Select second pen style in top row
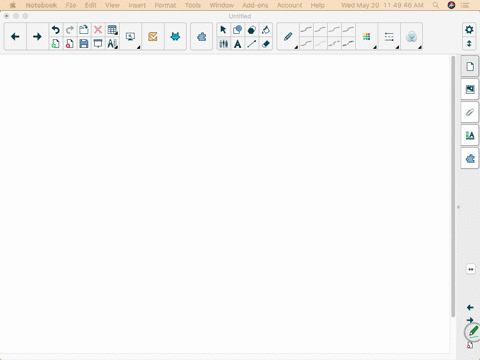Image resolution: width=480 pixels, height=360 pixels. coord(320,30)
